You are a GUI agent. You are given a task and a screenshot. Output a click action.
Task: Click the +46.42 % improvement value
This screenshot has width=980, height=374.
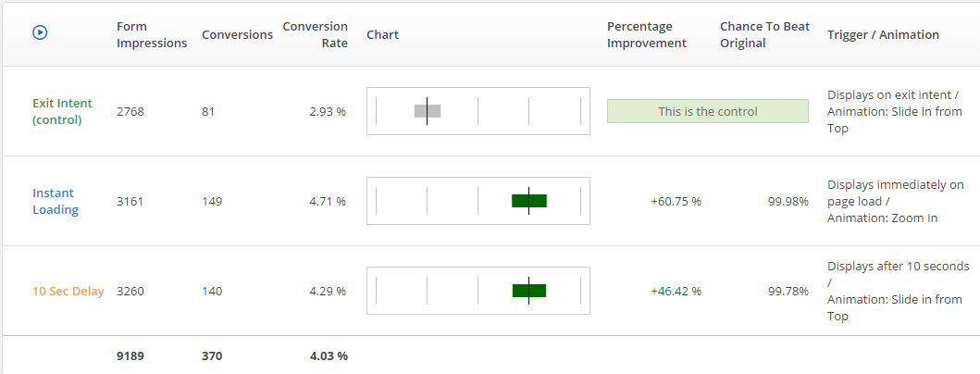[676, 291]
